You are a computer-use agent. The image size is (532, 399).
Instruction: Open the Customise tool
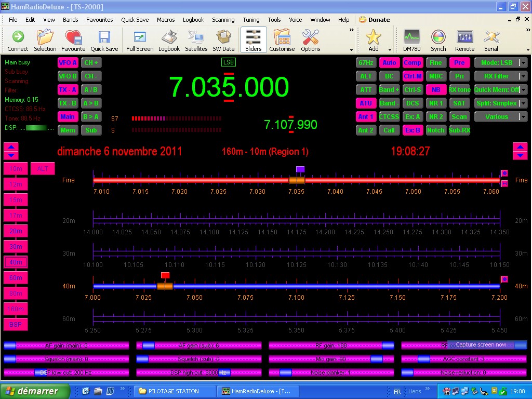click(282, 41)
